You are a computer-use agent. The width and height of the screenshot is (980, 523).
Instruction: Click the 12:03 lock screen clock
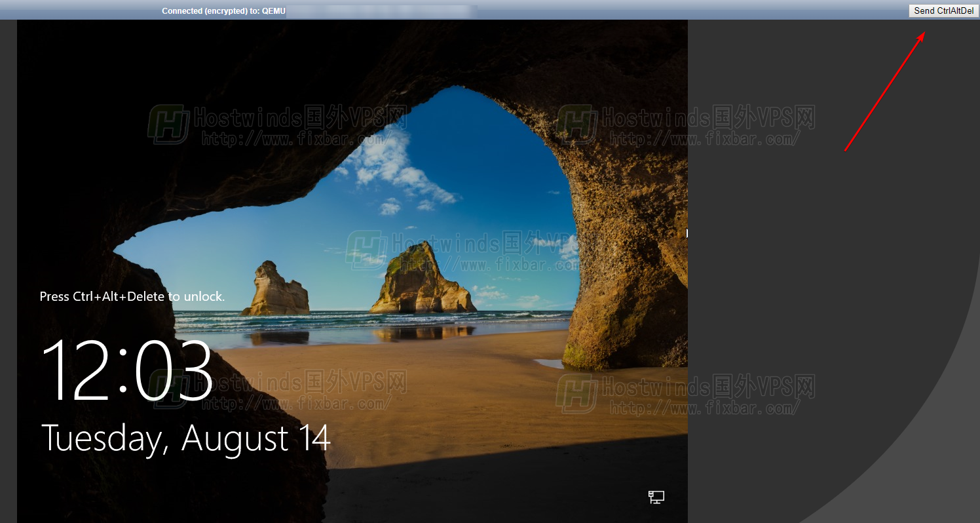[x=128, y=370]
